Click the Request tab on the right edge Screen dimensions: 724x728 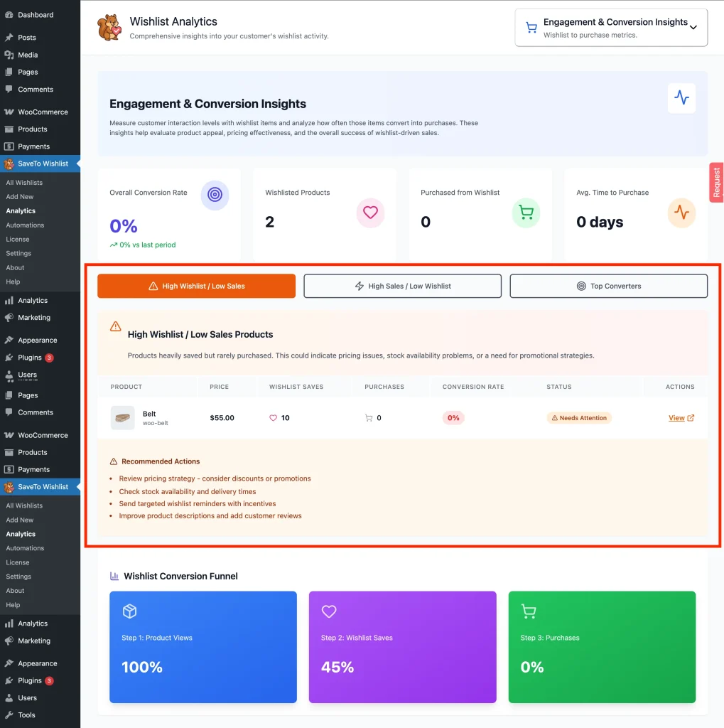pyautogui.click(x=716, y=183)
